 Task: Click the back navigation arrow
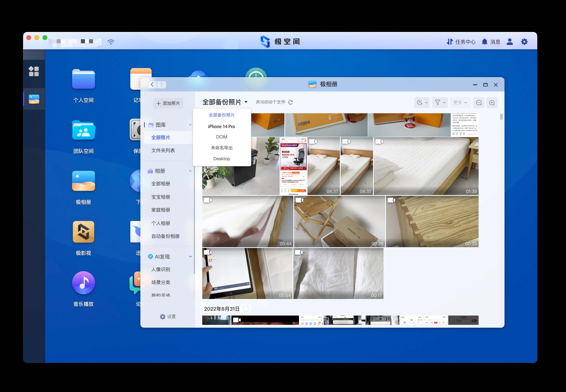coord(152,85)
